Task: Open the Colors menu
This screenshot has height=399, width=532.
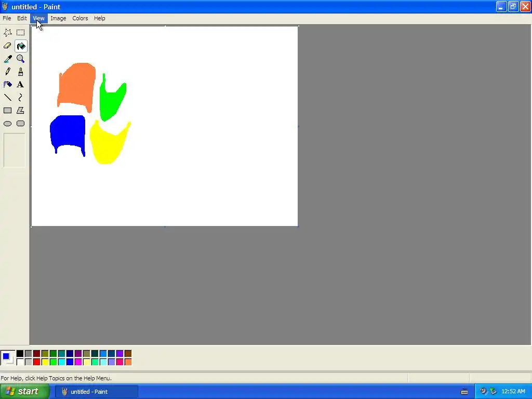Action: [80, 18]
